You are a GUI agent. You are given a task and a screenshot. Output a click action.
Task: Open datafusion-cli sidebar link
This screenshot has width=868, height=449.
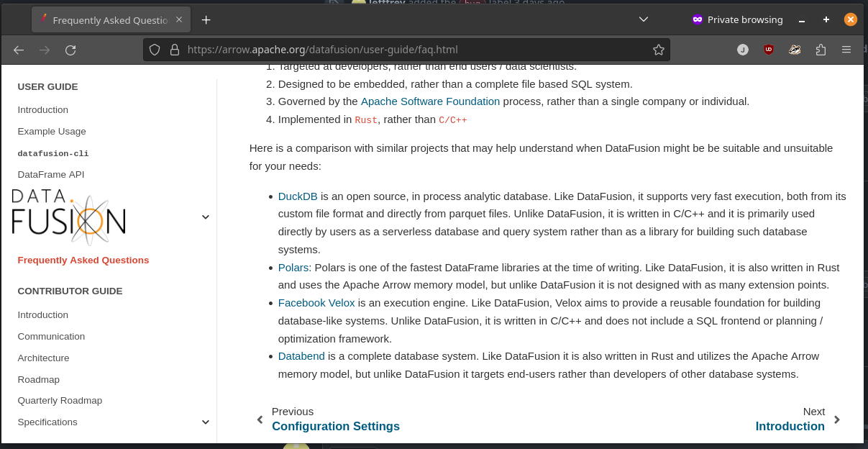[53, 153]
